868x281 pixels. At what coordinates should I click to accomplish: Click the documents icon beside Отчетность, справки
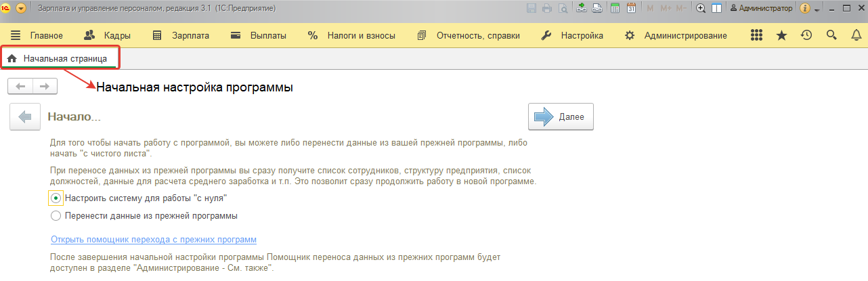[x=422, y=35]
